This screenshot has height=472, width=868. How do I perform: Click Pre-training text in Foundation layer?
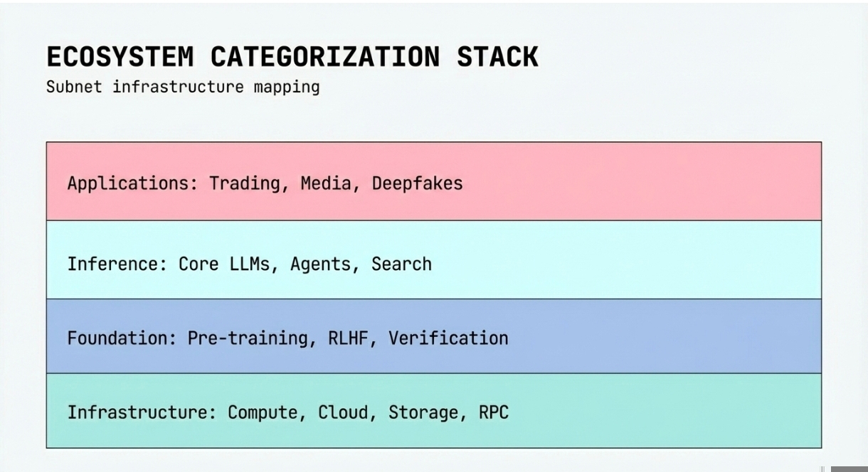pyautogui.click(x=249, y=338)
